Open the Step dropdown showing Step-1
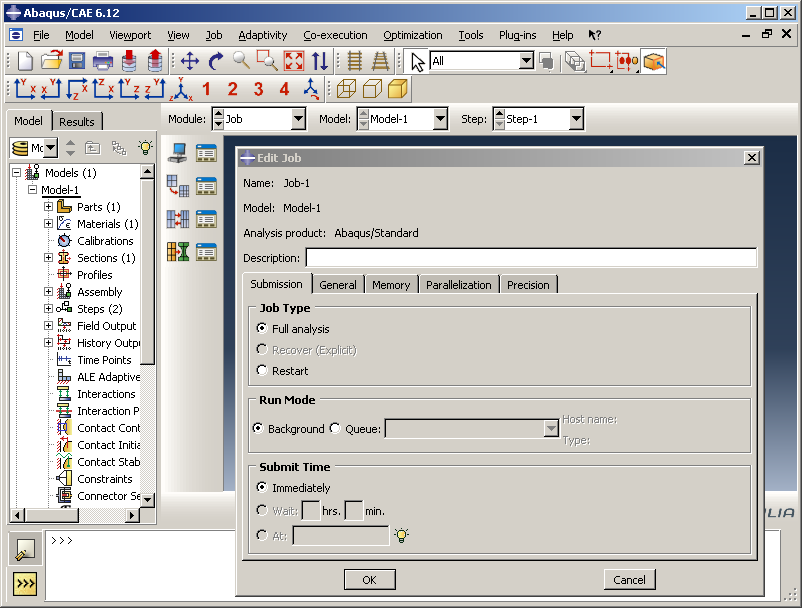Screen dimensions: 802x608 [576, 119]
